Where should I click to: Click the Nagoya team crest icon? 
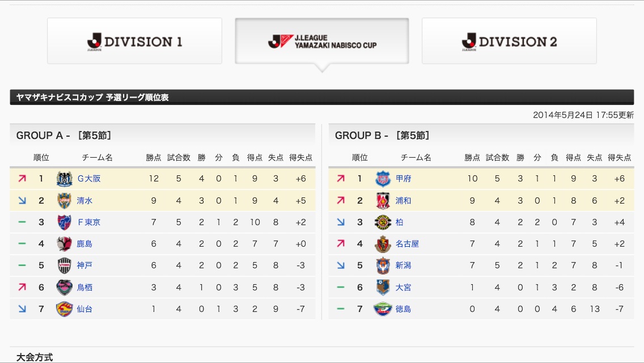(383, 244)
